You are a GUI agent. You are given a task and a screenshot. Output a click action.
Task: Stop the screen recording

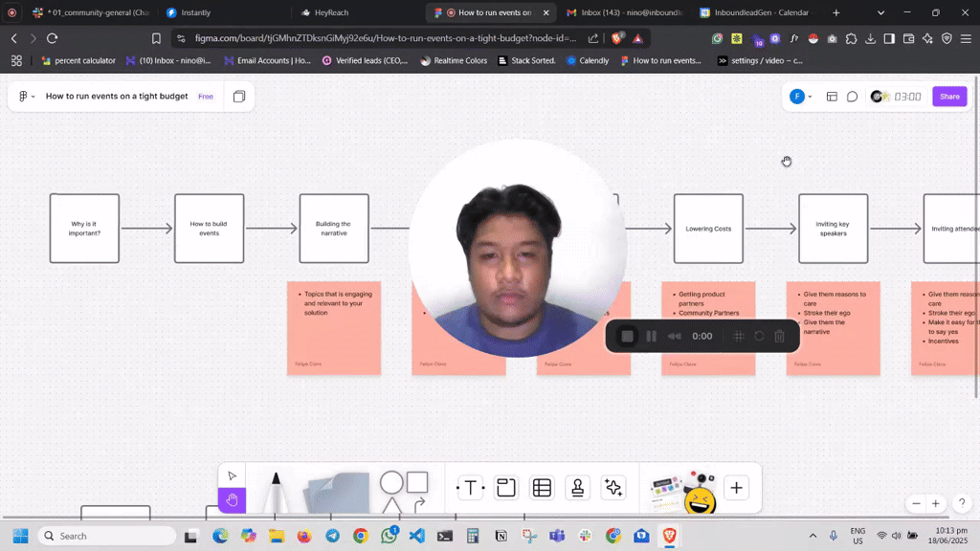628,336
